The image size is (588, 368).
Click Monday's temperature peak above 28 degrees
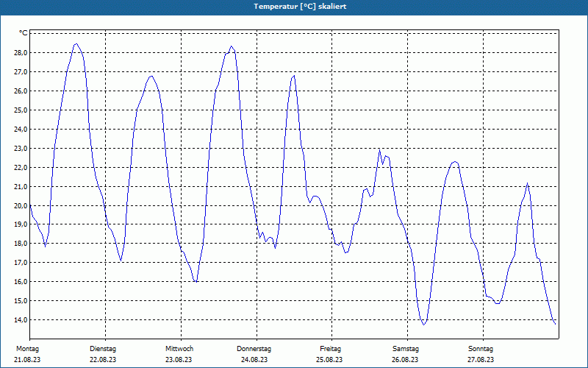tap(76, 43)
